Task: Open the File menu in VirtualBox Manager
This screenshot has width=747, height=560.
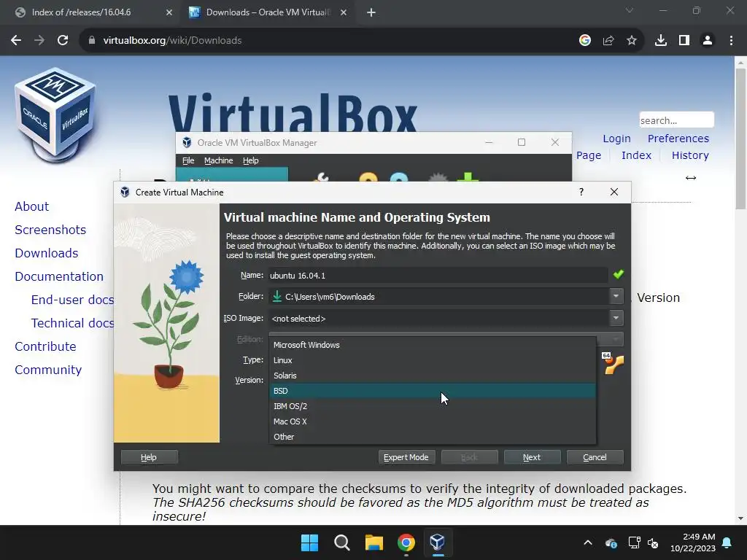Action: [x=188, y=160]
